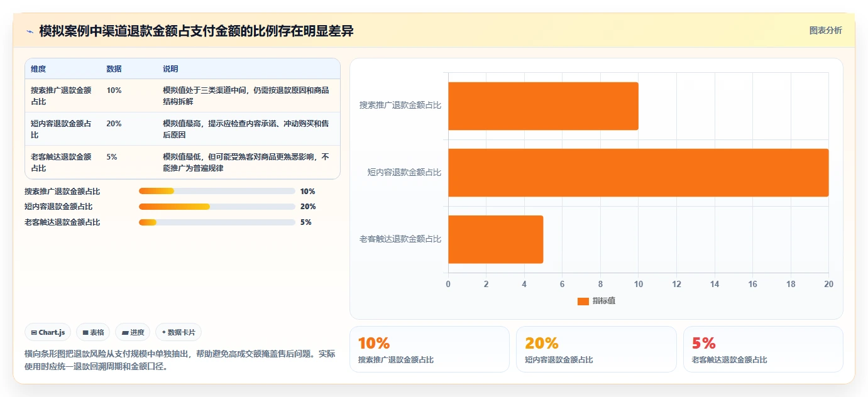Click the 搜索推广退款金额占比 progress bar

point(217,192)
